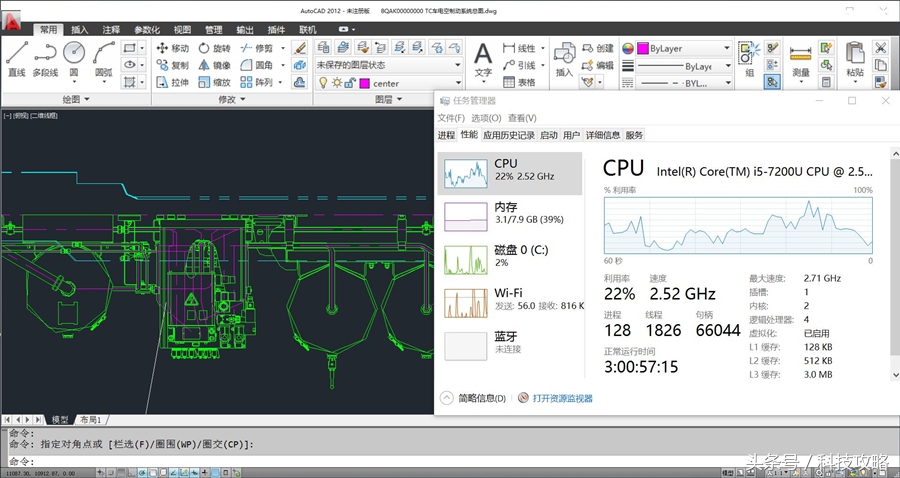
Task: Click Open Resource Monitor (打开资源监视器) link
Action: [x=562, y=398]
